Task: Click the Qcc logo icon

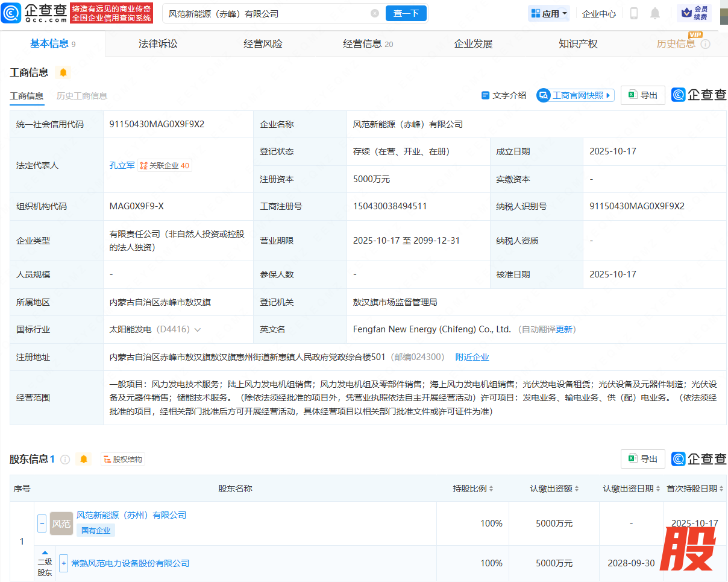Action: point(11,13)
